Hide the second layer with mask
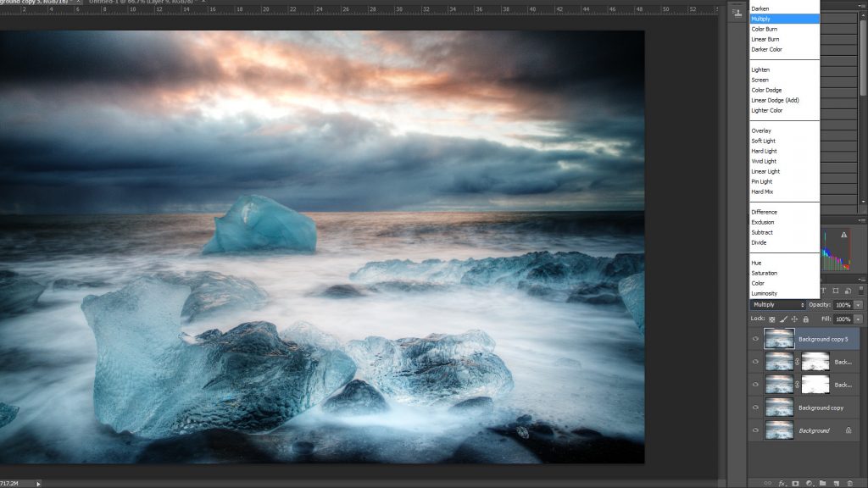Viewport: 868px width, 488px height. 755,362
